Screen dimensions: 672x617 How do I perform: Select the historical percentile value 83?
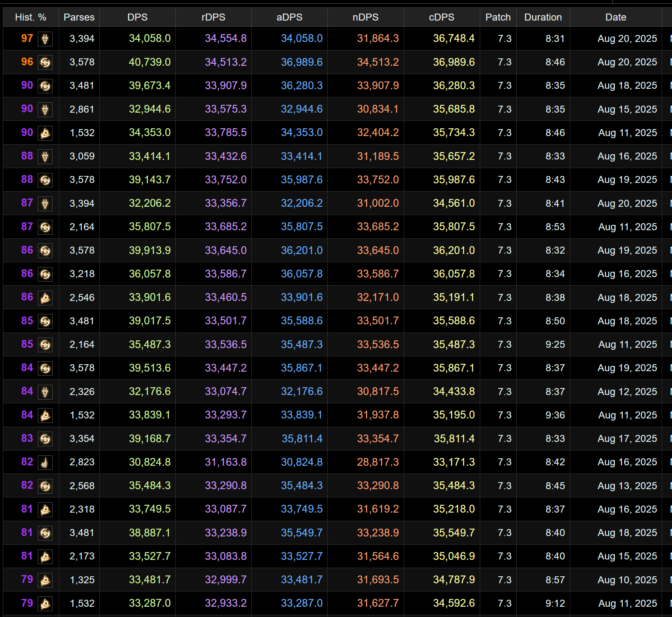click(x=27, y=438)
